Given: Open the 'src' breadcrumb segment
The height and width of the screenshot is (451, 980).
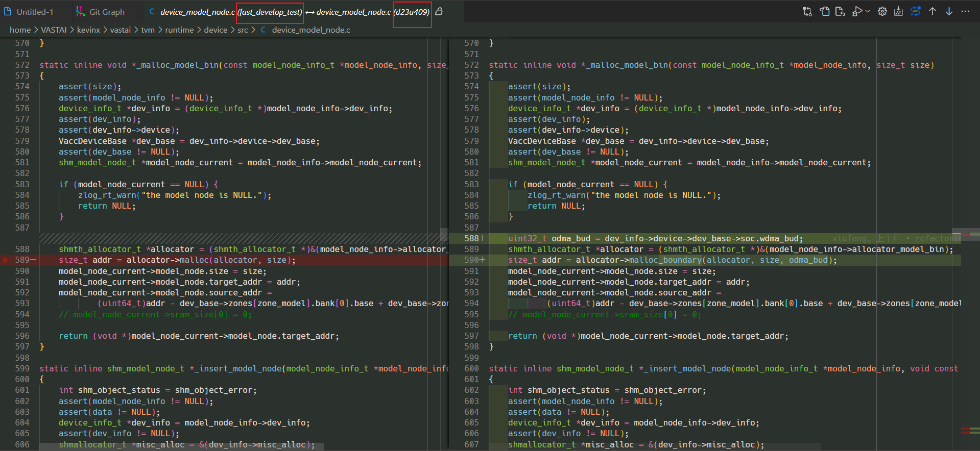Looking at the screenshot, I should [x=243, y=30].
